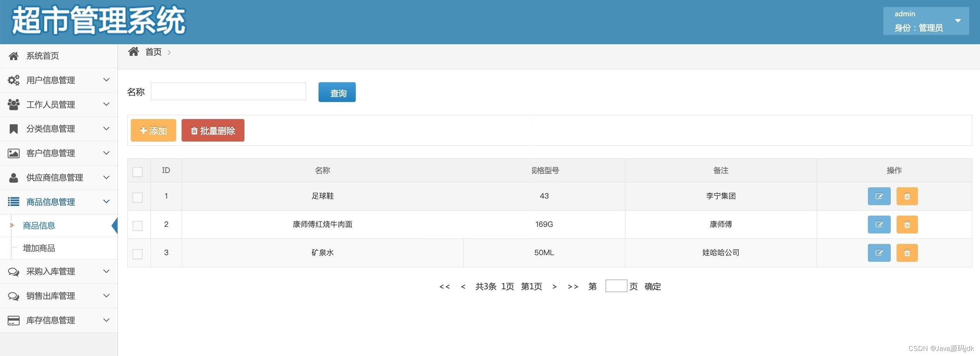The image size is (980, 356).
Task: Focus the 名称 search input field
Action: coord(229,91)
